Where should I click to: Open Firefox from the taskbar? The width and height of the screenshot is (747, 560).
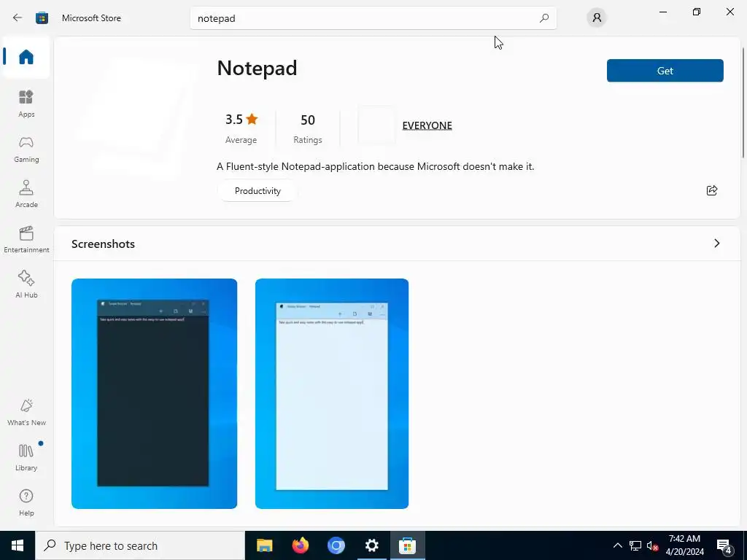pyautogui.click(x=300, y=545)
